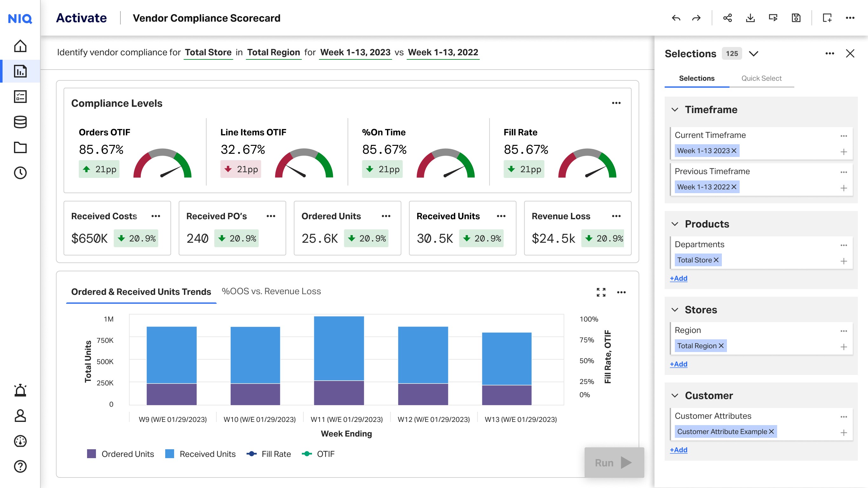
Task: Click the Run button
Action: point(614,462)
